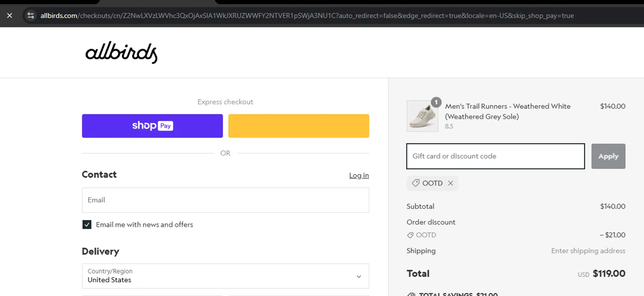Remove the OOTD discount code tag

click(450, 183)
